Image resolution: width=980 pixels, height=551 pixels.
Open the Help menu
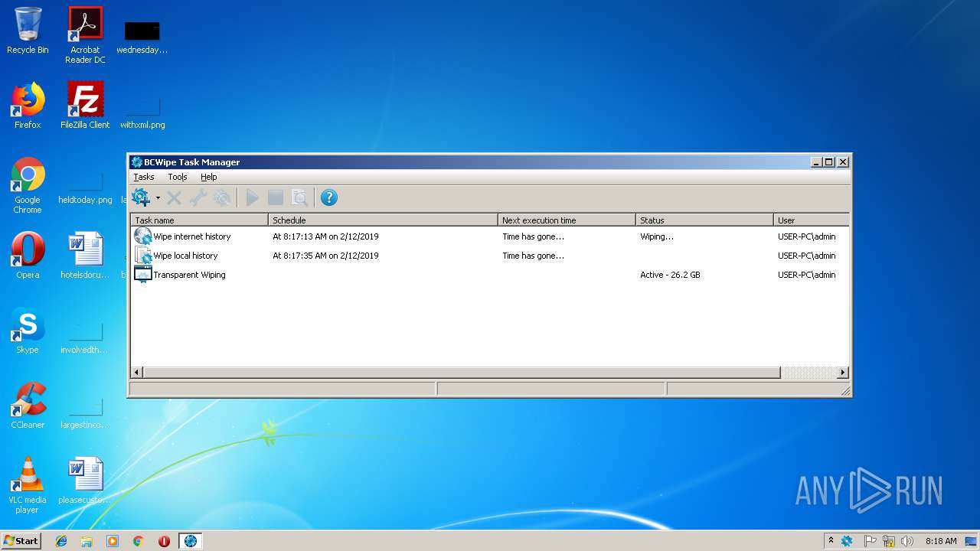pos(209,177)
